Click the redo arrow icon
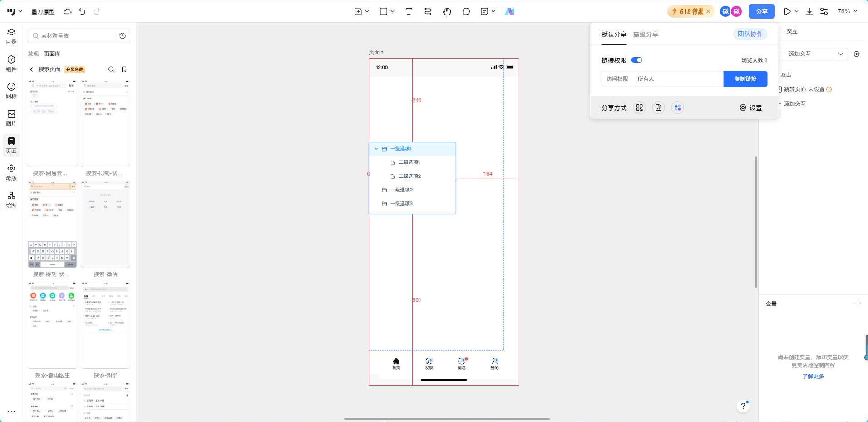868x422 pixels. [97, 11]
